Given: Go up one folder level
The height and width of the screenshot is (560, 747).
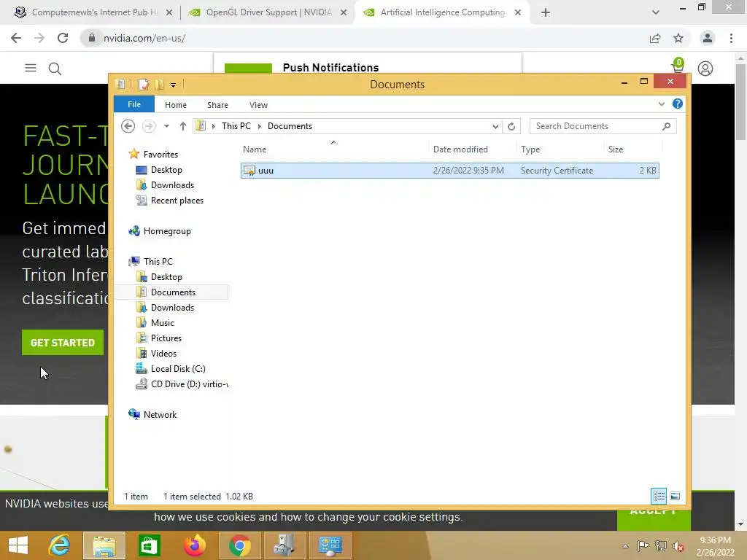Looking at the screenshot, I should [x=183, y=126].
